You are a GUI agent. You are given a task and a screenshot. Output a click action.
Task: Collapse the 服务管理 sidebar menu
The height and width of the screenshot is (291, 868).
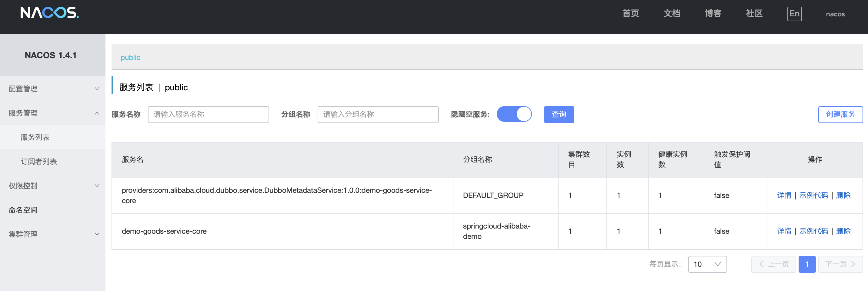click(52, 113)
